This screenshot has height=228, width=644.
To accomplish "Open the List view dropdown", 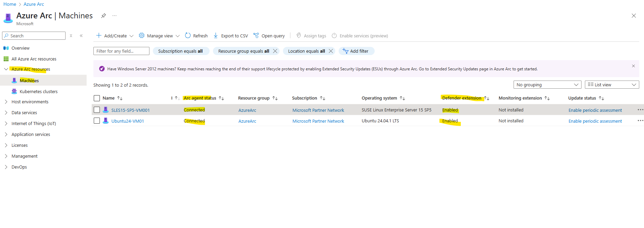I will pyautogui.click(x=612, y=85).
